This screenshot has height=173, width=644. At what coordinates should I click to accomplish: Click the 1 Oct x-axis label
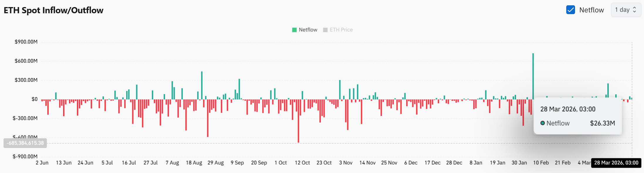(280, 163)
